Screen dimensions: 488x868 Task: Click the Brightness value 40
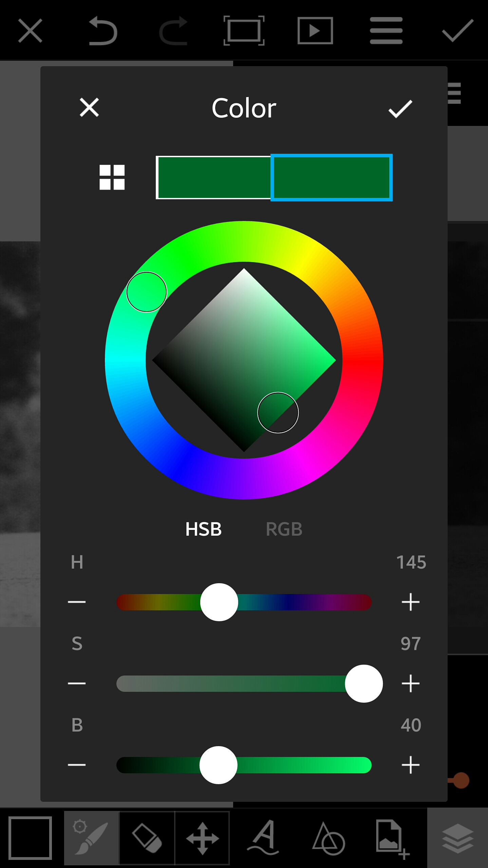(x=411, y=725)
